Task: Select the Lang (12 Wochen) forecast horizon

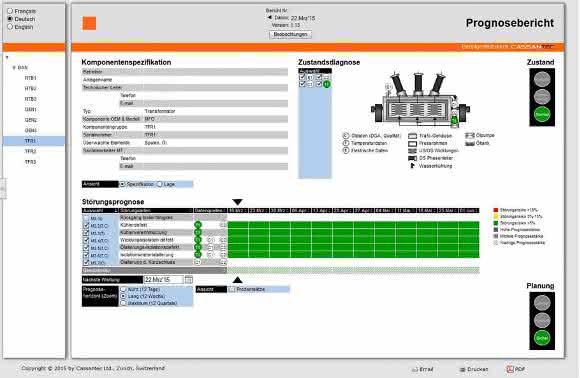Action: click(124, 296)
